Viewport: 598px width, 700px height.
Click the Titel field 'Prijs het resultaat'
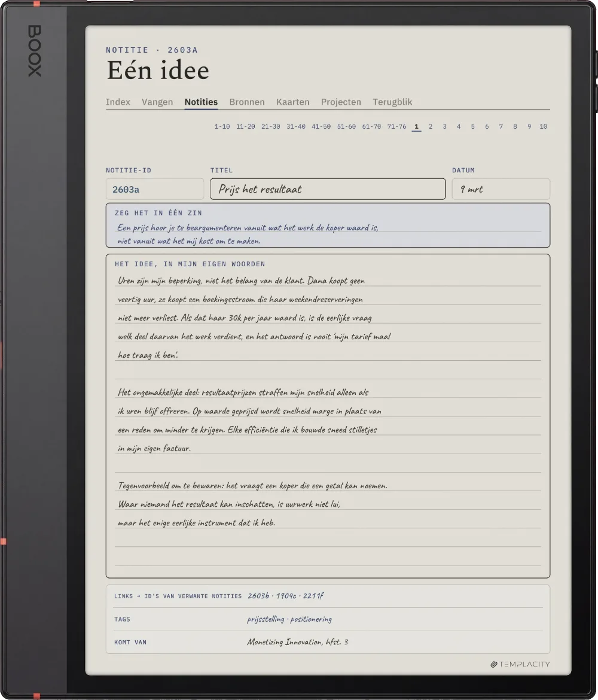point(328,189)
